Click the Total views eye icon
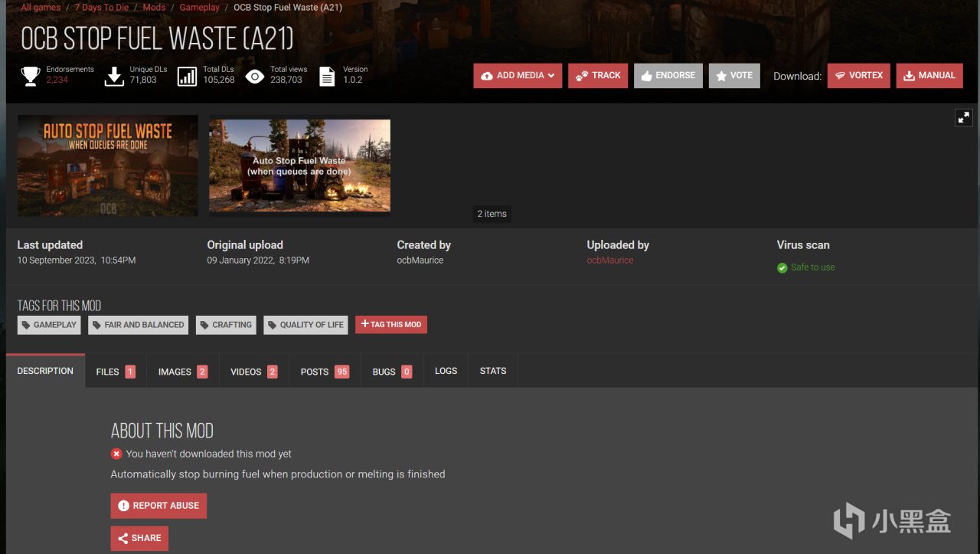980x554 pixels. coord(255,76)
